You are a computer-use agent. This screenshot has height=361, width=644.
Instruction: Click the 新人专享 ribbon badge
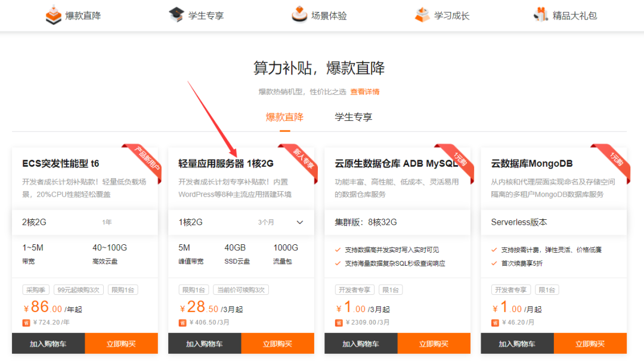click(303, 159)
